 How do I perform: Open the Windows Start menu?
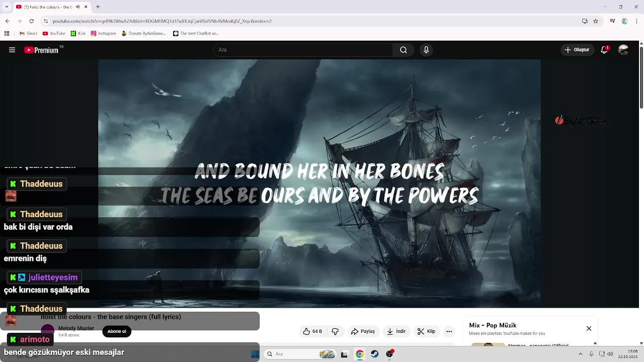tap(255, 354)
